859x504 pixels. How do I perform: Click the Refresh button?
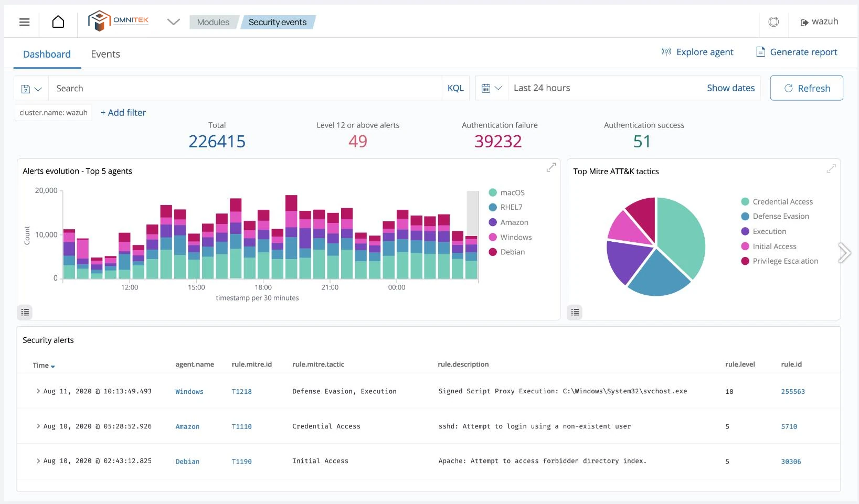pos(807,88)
